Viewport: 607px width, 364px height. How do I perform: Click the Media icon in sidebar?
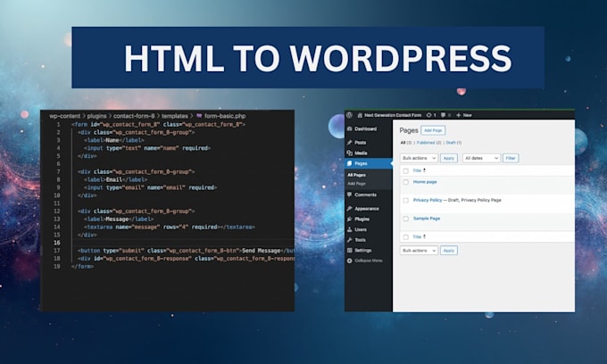pos(350,153)
